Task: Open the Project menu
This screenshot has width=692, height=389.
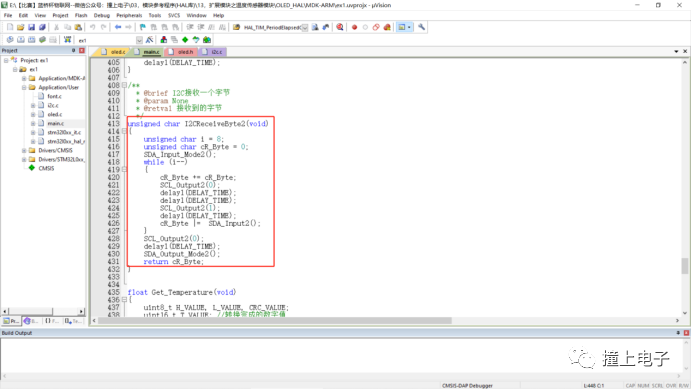Action: (60, 15)
